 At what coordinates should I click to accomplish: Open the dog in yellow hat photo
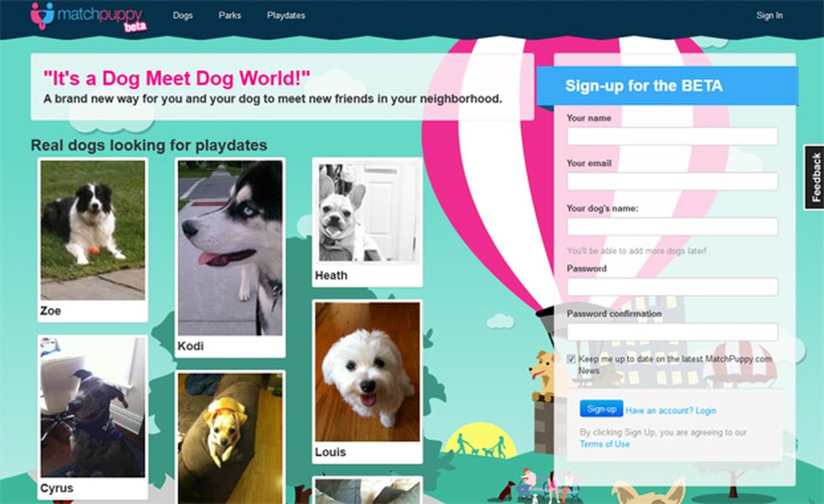[x=230, y=439]
